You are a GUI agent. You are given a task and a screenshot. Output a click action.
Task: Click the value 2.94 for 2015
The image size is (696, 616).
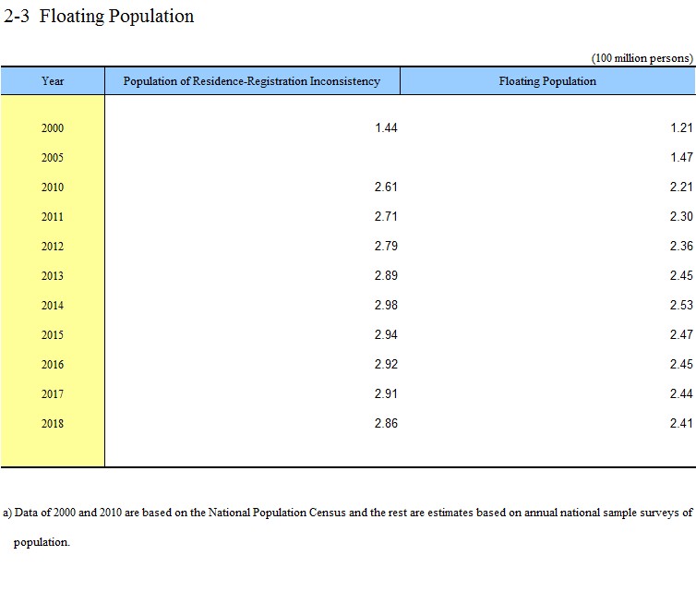pos(386,335)
